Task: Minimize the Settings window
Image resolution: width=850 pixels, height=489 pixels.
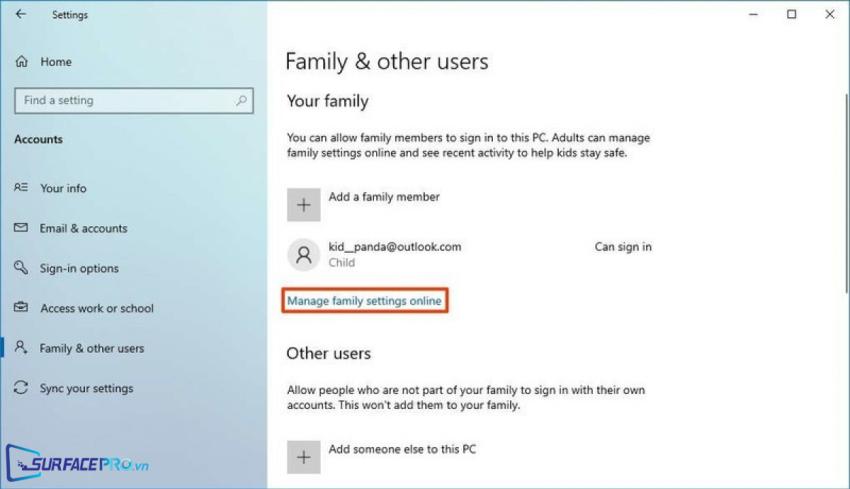Action: coord(754,15)
